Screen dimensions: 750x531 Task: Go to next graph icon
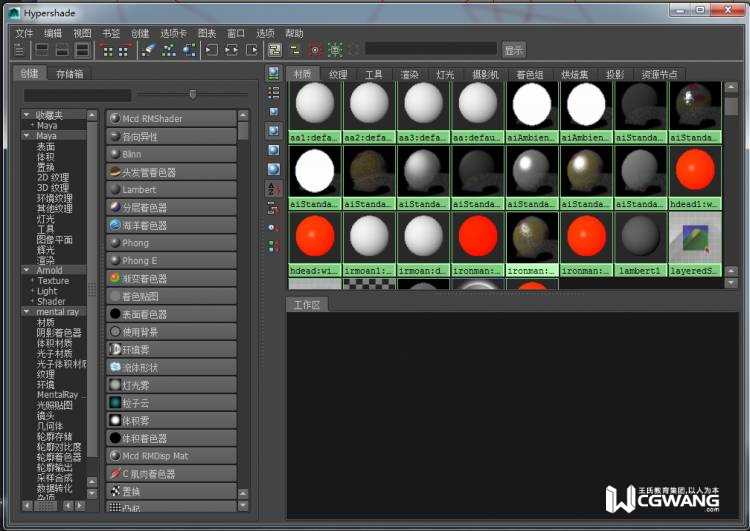pos(125,50)
